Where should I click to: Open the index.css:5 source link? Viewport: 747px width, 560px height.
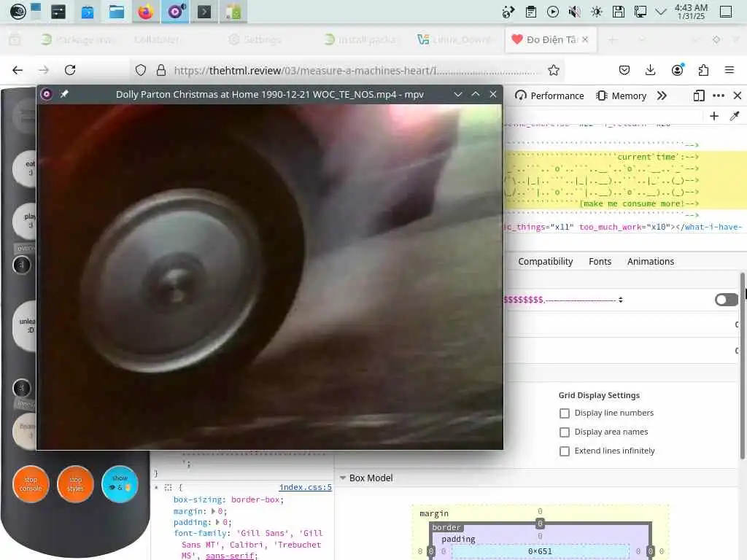pos(306,487)
